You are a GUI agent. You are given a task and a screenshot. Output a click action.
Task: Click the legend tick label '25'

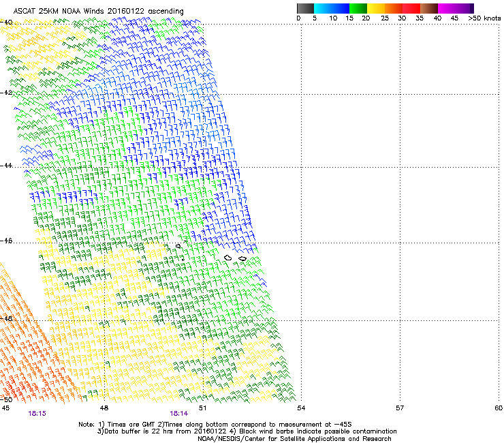coord(385,18)
